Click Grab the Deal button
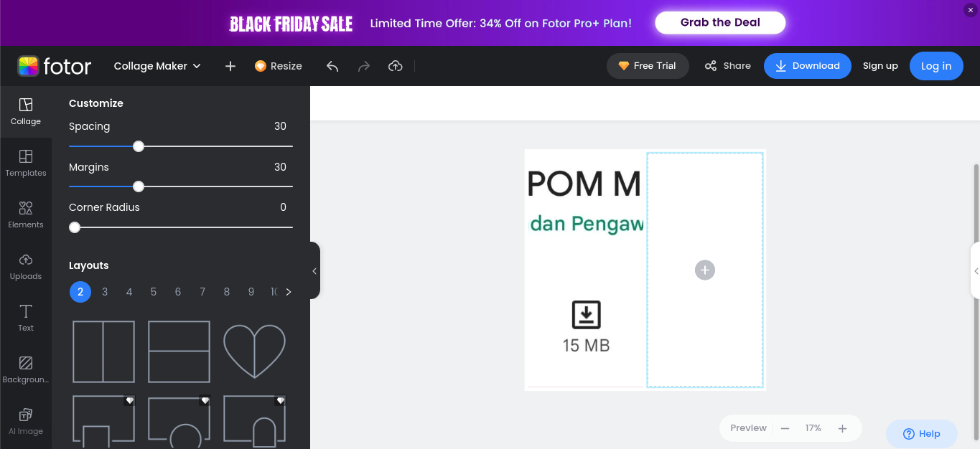Screen dimensions: 980x449 tap(720, 22)
